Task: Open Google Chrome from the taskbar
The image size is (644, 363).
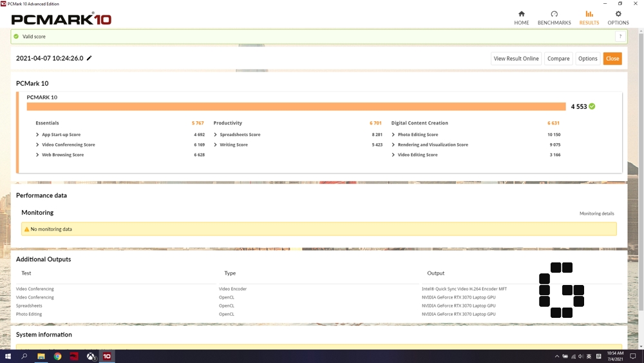Action: click(57, 356)
